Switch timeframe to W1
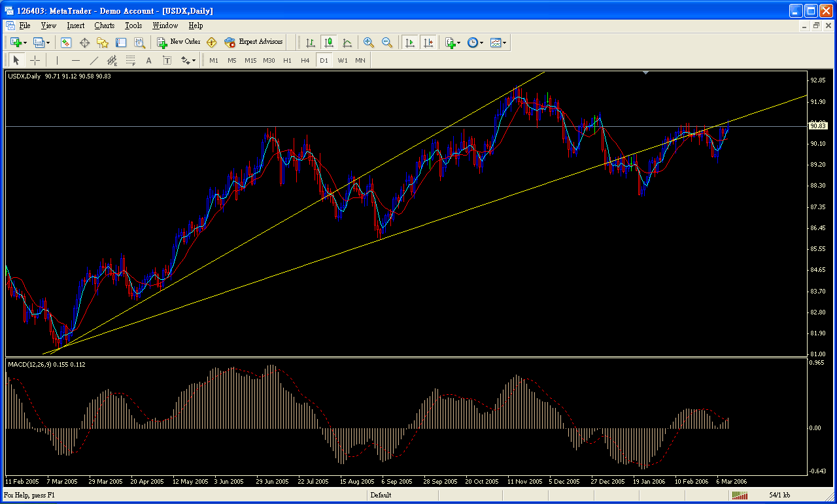Viewport: 837px width, 504px height. pos(343,60)
